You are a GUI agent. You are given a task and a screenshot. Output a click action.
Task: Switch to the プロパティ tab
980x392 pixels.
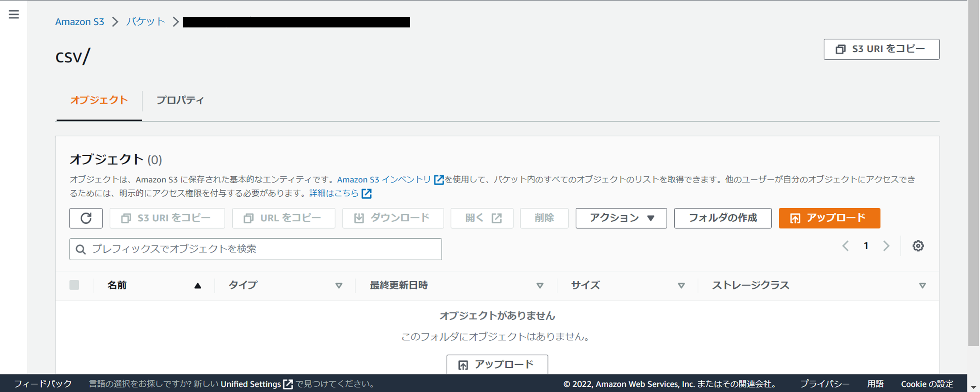coord(180,100)
